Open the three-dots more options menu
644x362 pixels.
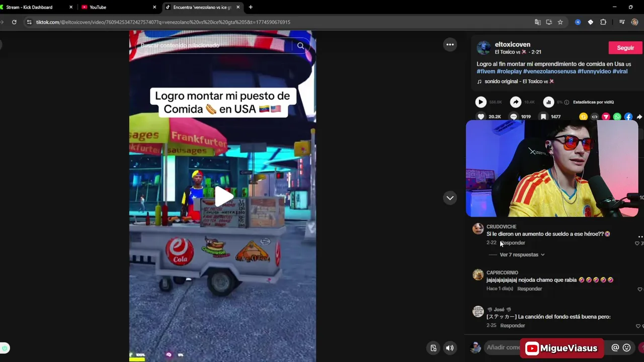click(450, 45)
